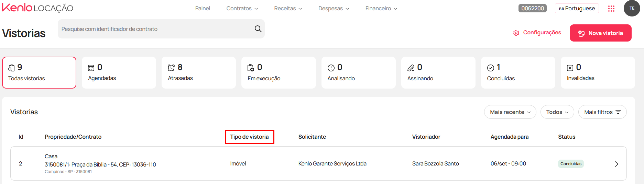This screenshot has width=644, height=184.
Task: Click the 06/set - 09:00 date cell
Action: 508,163
